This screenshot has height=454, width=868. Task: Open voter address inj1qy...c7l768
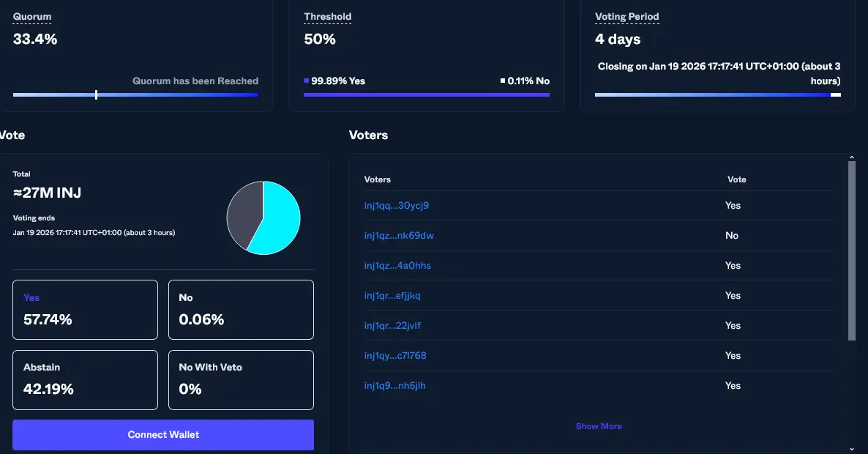(x=395, y=356)
